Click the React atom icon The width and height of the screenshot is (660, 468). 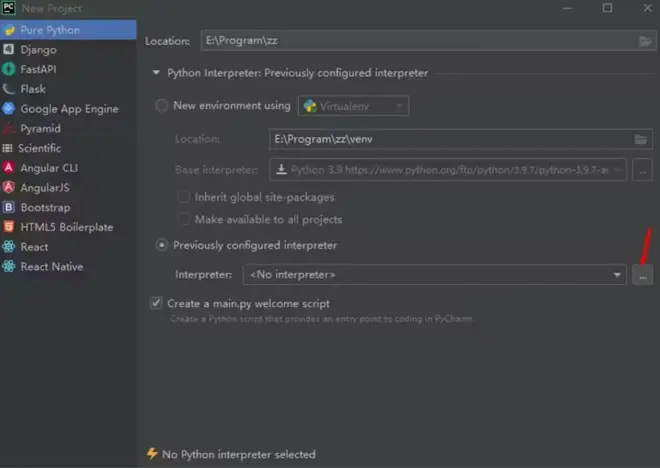point(8,247)
